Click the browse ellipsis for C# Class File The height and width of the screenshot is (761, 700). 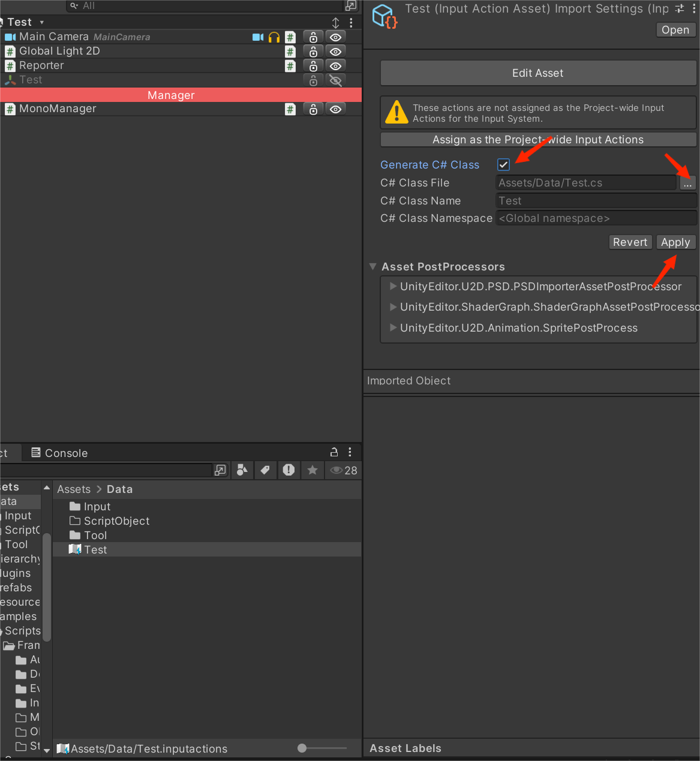[x=687, y=184]
